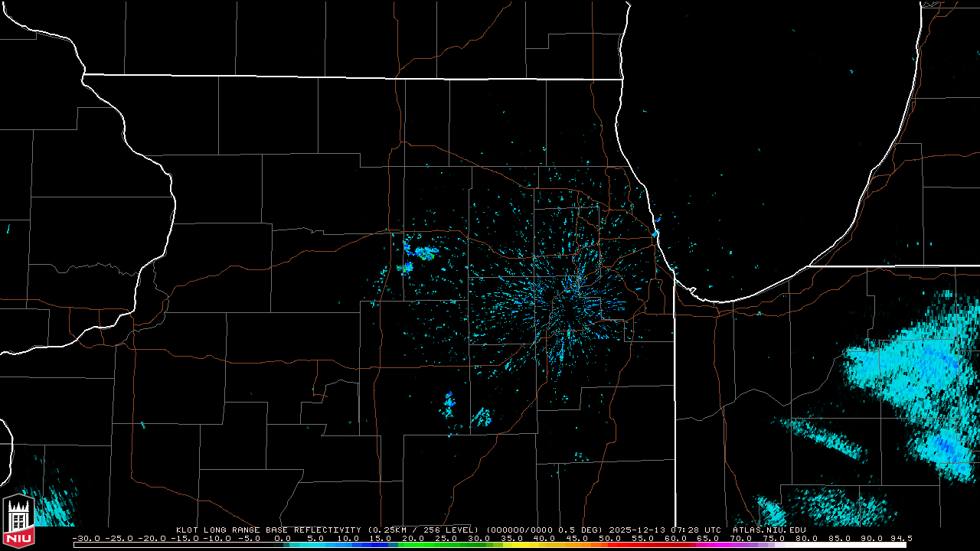Image resolution: width=980 pixels, height=551 pixels.
Task: Click the 07:28 UTC time stamp
Action: pos(697,530)
